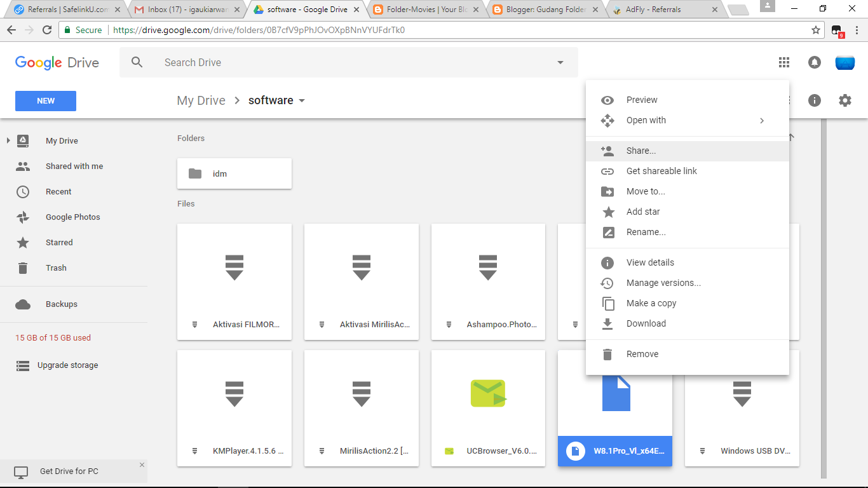This screenshot has height=488, width=868.
Task: Select the Aktivasi FILMOR... file
Action: (x=234, y=281)
